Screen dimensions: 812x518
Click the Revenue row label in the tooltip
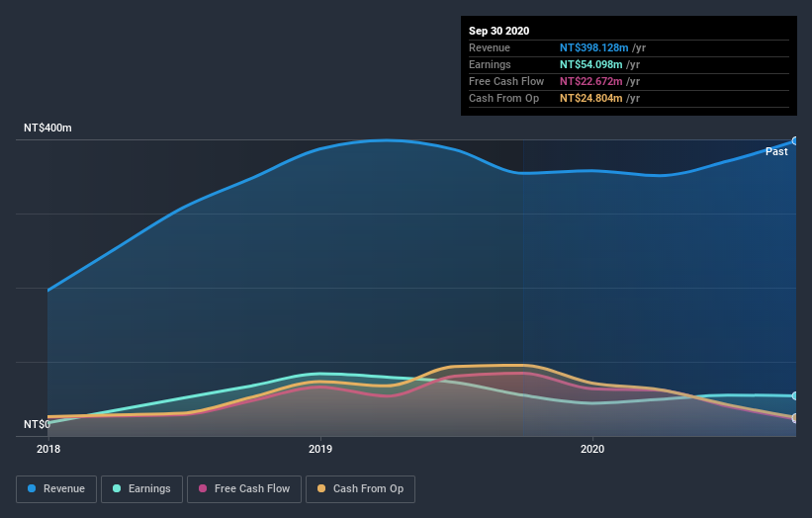click(x=490, y=47)
